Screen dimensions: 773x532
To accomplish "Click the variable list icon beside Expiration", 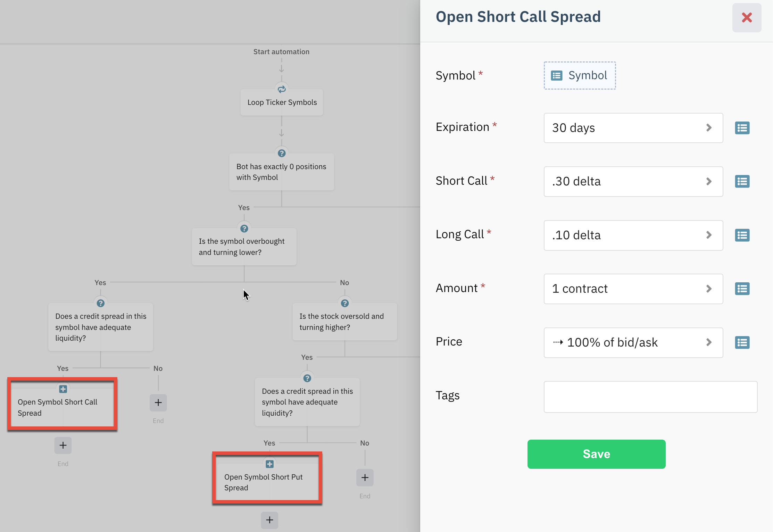I will (742, 128).
